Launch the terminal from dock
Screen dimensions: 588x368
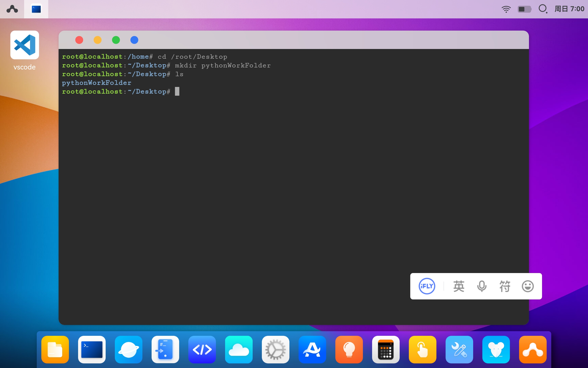92,350
